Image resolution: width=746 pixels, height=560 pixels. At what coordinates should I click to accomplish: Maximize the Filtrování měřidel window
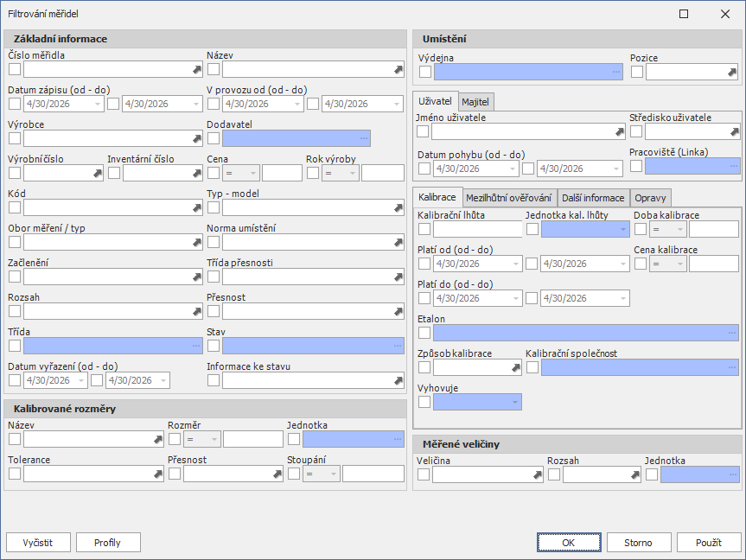[x=684, y=14]
